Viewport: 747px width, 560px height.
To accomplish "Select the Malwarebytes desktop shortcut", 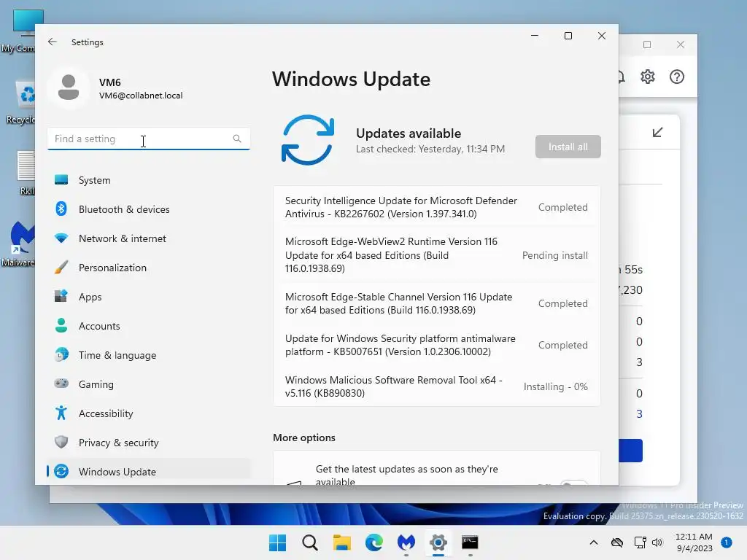I will pyautogui.click(x=19, y=244).
